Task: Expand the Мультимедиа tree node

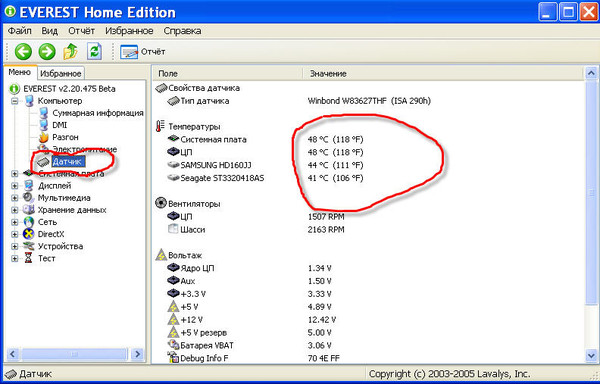Action: pos(15,198)
